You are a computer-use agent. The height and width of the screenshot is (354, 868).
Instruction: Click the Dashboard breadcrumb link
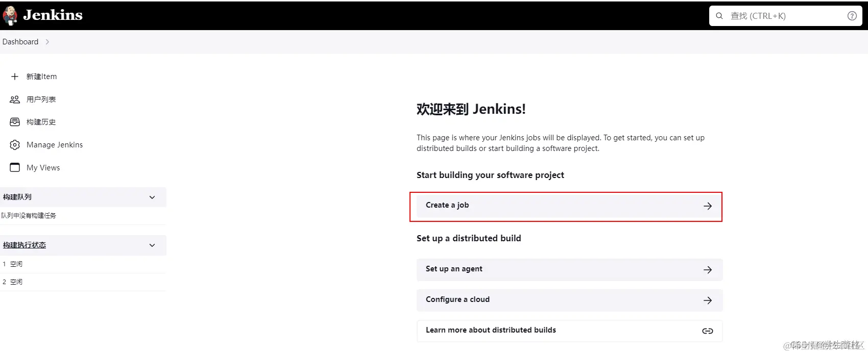(x=20, y=42)
